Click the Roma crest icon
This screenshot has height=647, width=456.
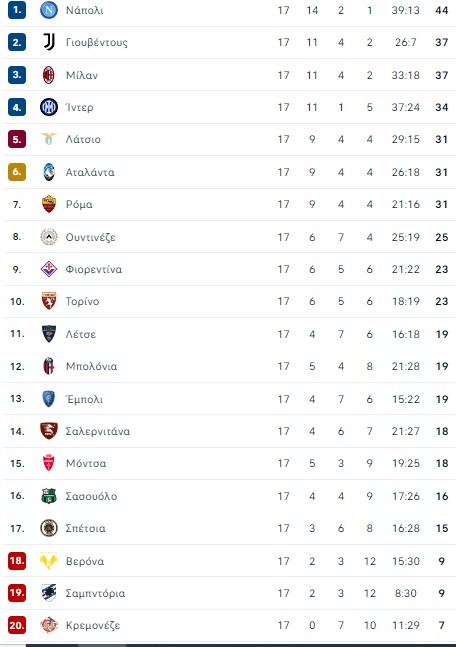click(49, 204)
